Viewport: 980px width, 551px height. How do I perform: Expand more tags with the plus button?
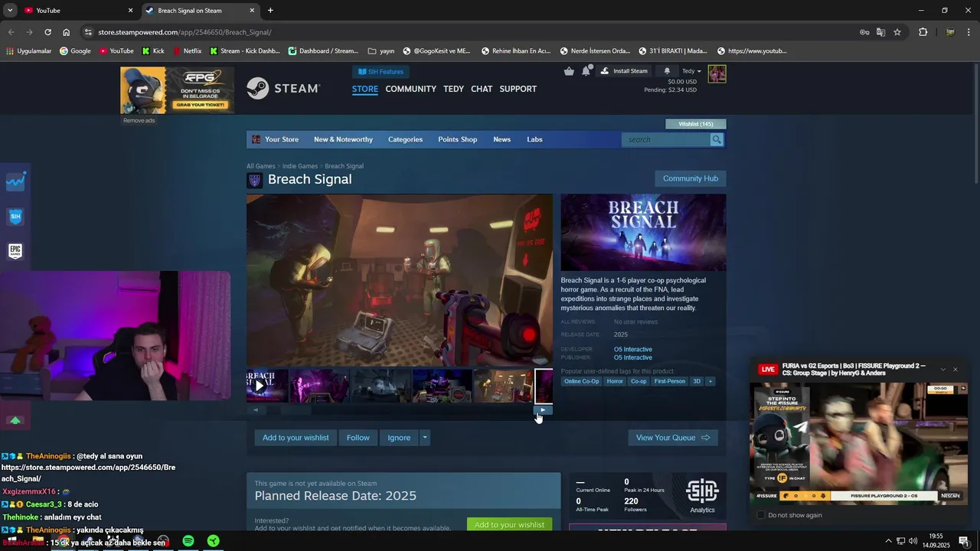click(x=710, y=381)
